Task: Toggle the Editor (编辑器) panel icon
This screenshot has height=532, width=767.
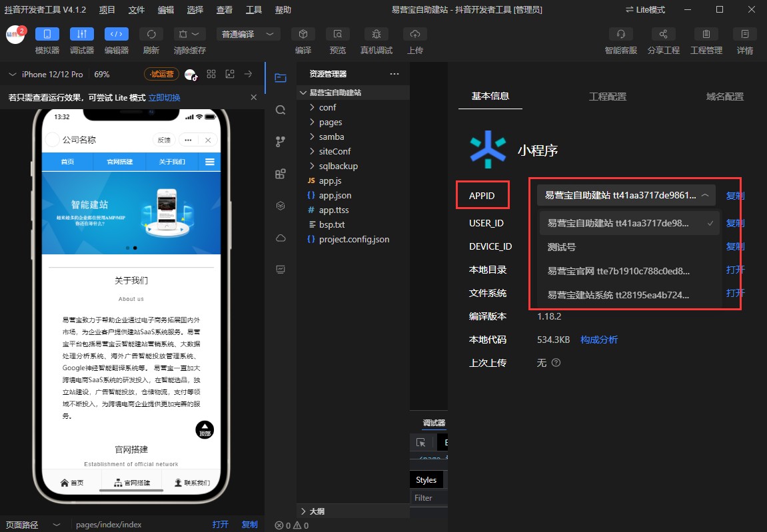Action: coord(117,34)
